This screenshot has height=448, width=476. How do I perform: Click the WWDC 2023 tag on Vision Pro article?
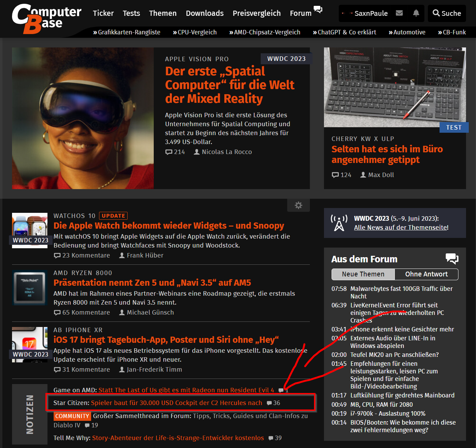click(x=286, y=59)
